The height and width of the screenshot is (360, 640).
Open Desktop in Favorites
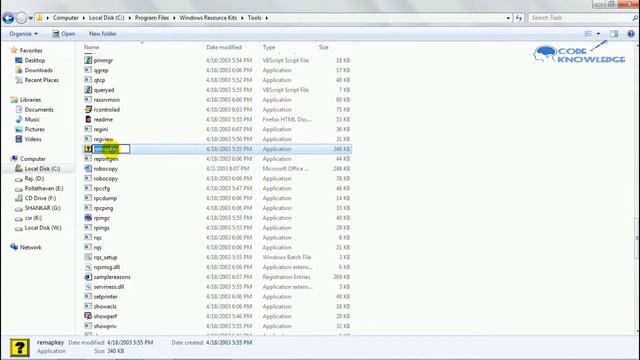point(35,60)
